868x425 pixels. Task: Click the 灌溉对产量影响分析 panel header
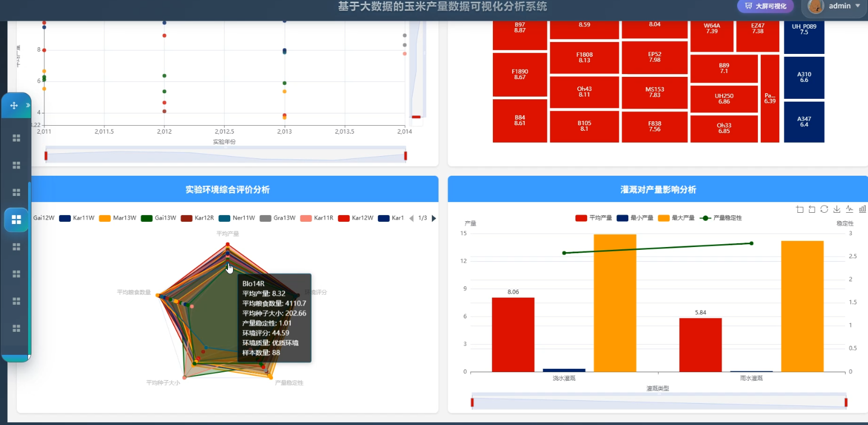point(658,189)
